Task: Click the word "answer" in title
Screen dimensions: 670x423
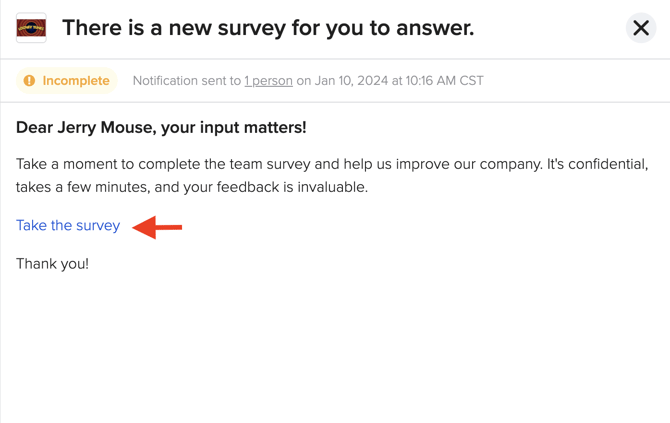Action: pyautogui.click(x=435, y=28)
